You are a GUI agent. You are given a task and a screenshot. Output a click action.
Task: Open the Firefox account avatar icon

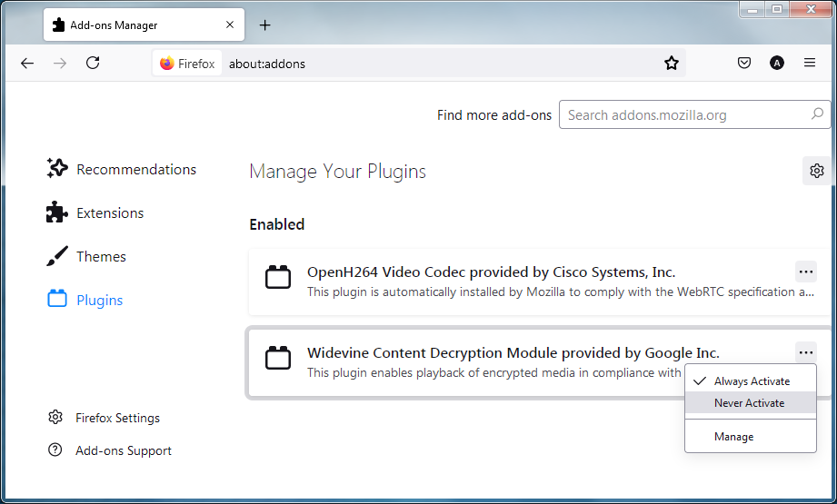click(x=776, y=64)
